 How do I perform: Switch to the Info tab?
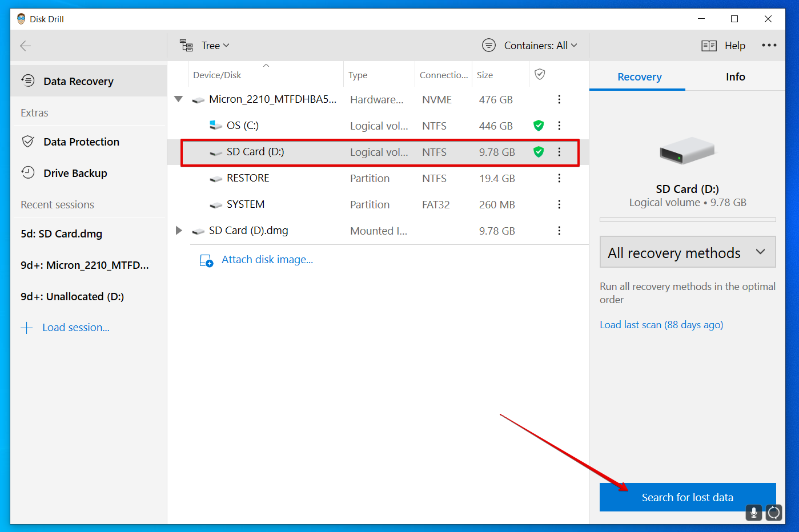pyautogui.click(x=735, y=76)
